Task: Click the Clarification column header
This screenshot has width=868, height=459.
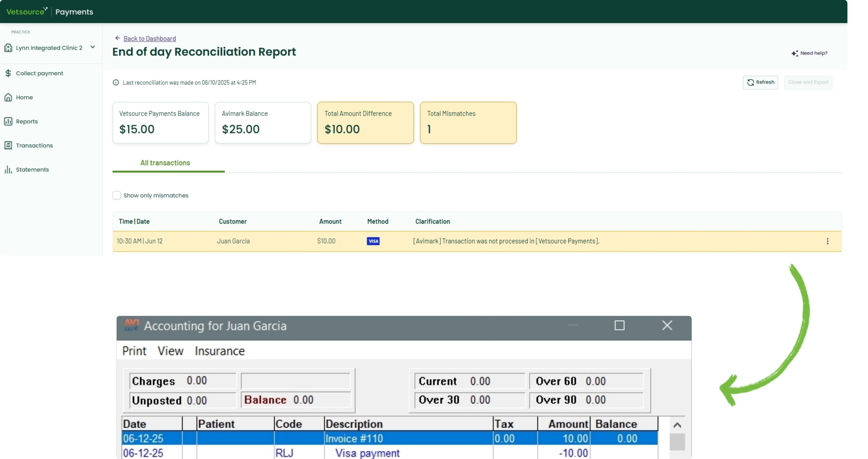Action: pos(432,222)
